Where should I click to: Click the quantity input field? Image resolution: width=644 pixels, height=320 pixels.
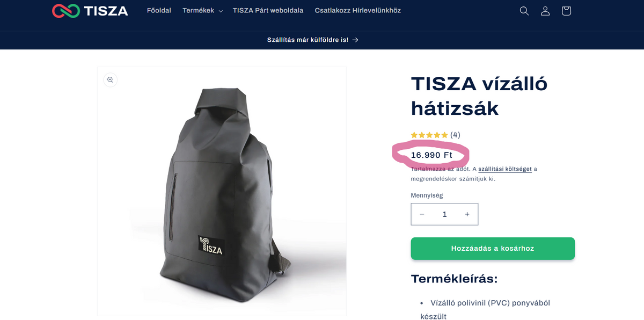coord(444,214)
